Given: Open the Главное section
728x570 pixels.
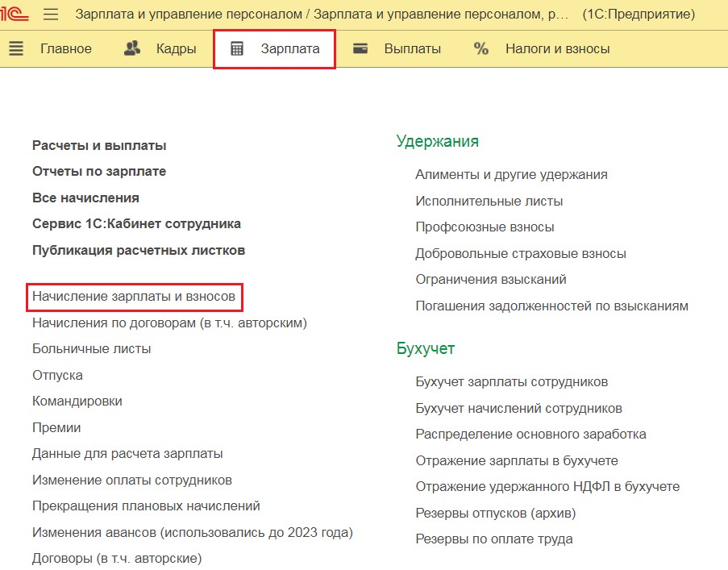Looking at the screenshot, I should [66, 48].
